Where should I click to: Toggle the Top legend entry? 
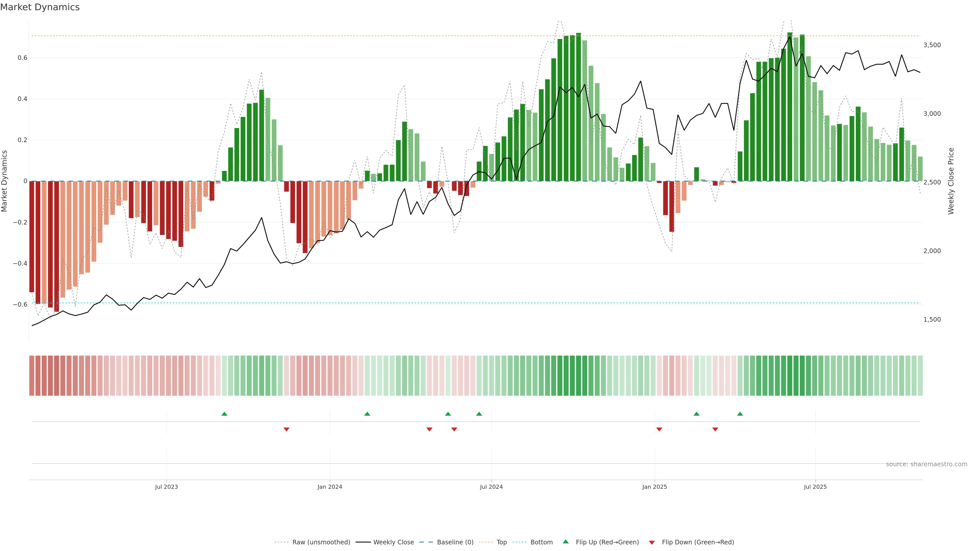tap(501, 542)
